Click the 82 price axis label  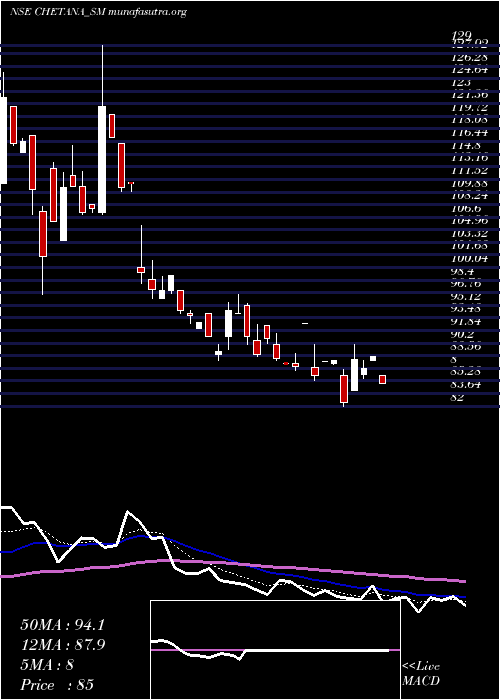tap(457, 398)
